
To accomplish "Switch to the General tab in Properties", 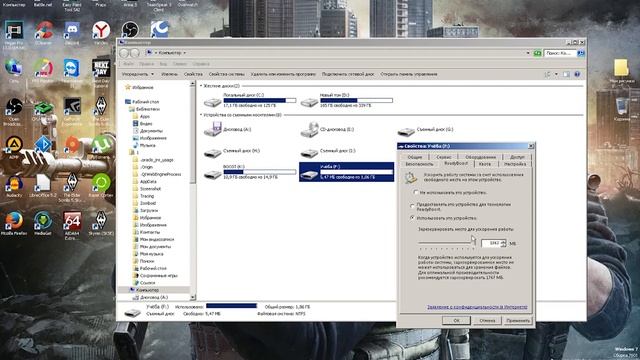I will coord(414,157).
